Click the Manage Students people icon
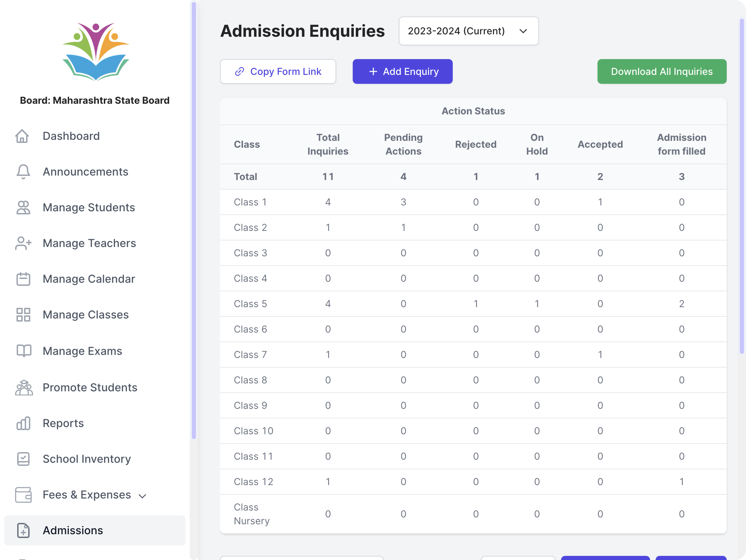 (x=23, y=208)
